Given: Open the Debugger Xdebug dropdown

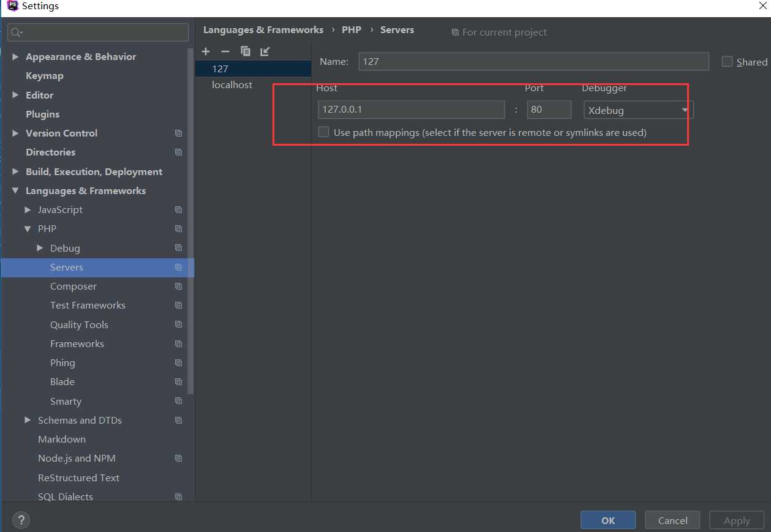Looking at the screenshot, I should 638,110.
